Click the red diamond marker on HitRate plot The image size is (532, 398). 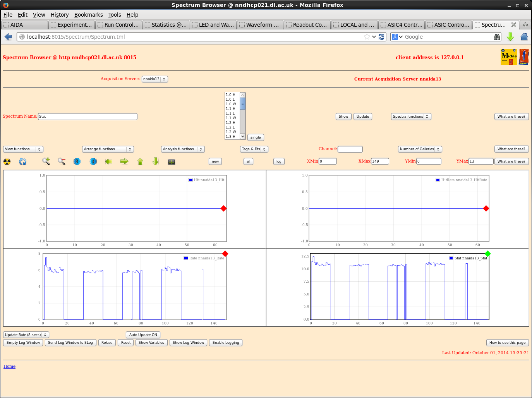pos(486,208)
